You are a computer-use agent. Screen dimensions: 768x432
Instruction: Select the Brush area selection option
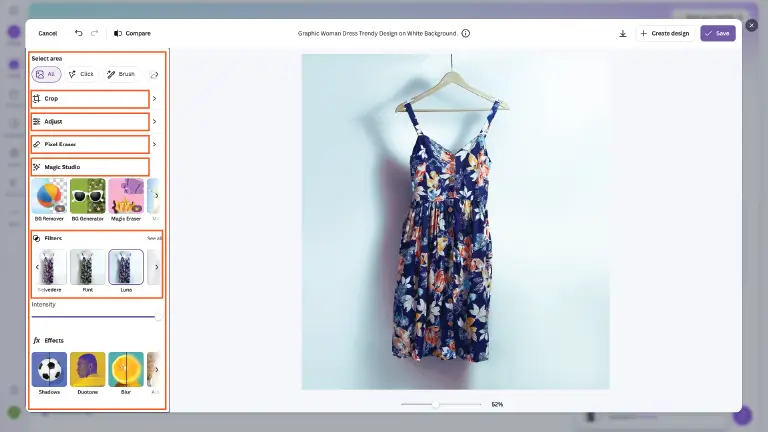[121, 74]
